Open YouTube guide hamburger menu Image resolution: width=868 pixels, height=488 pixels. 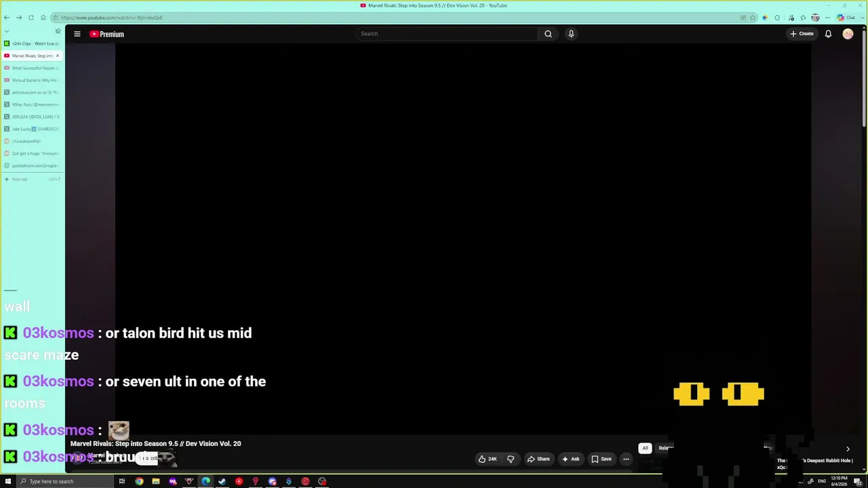point(77,34)
